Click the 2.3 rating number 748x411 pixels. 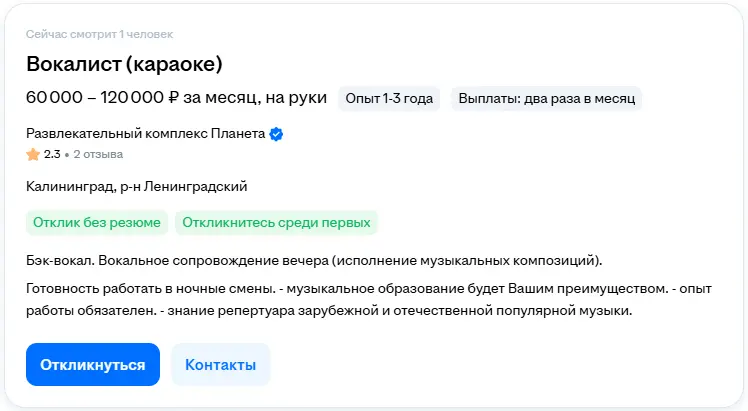tap(52, 155)
